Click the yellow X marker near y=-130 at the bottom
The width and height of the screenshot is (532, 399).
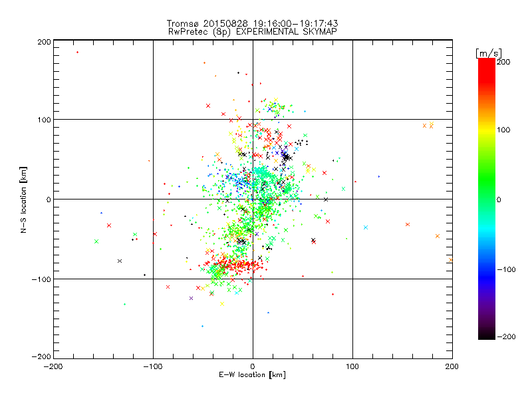[x=222, y=304]
